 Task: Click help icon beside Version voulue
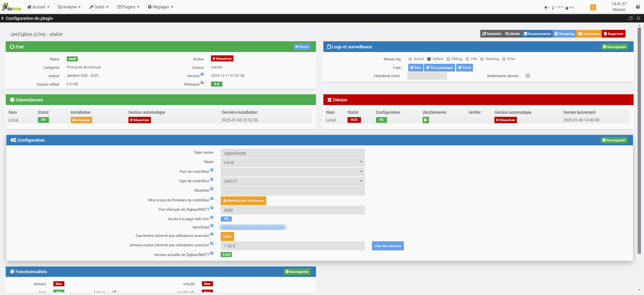click(212, 244)
